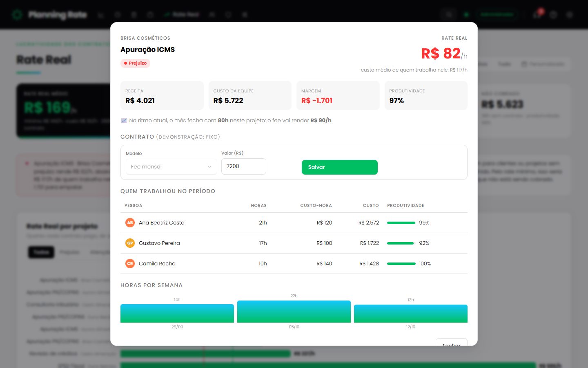
Task: Click the R$ 82/h rate real value
Action: [x=444, y=54]
